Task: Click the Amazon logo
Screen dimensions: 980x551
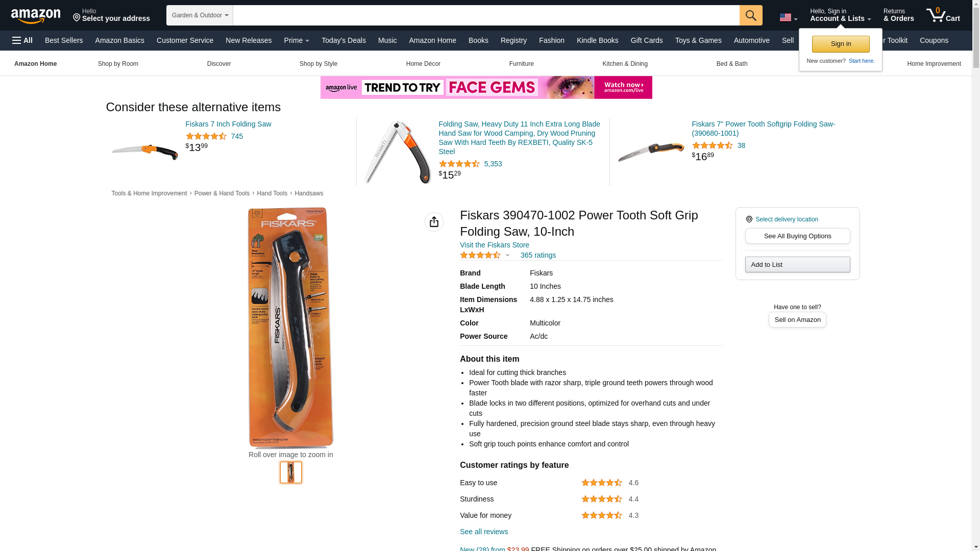Action: point(36,16)
